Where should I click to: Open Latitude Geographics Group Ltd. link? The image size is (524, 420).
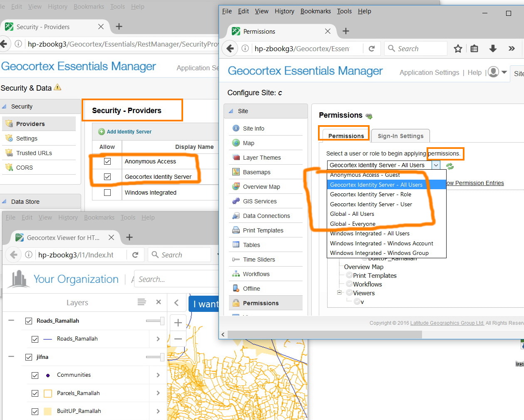click(x=447, y=323)
